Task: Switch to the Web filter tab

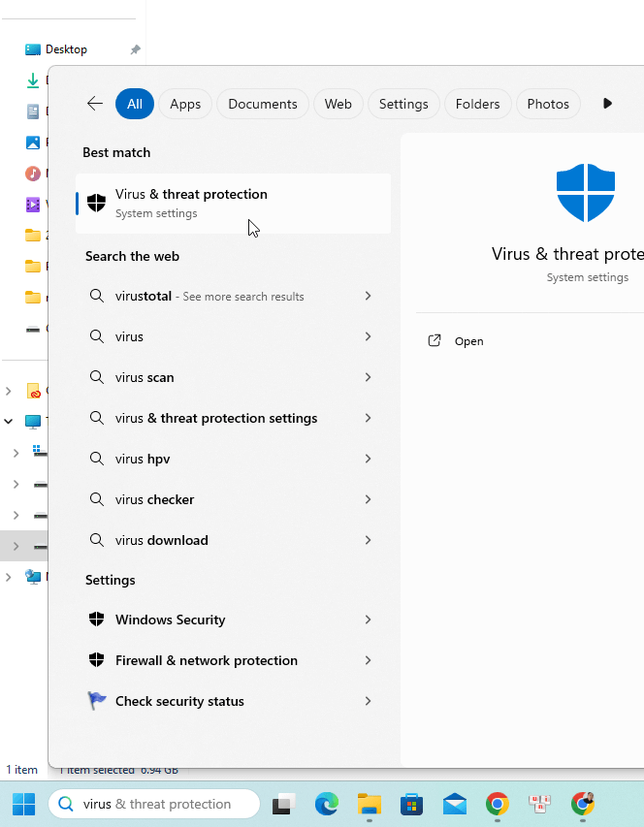Action: (338, 104)
